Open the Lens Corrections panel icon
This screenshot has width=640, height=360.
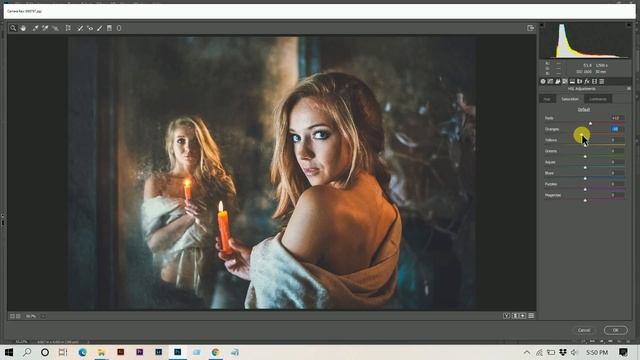580,82
